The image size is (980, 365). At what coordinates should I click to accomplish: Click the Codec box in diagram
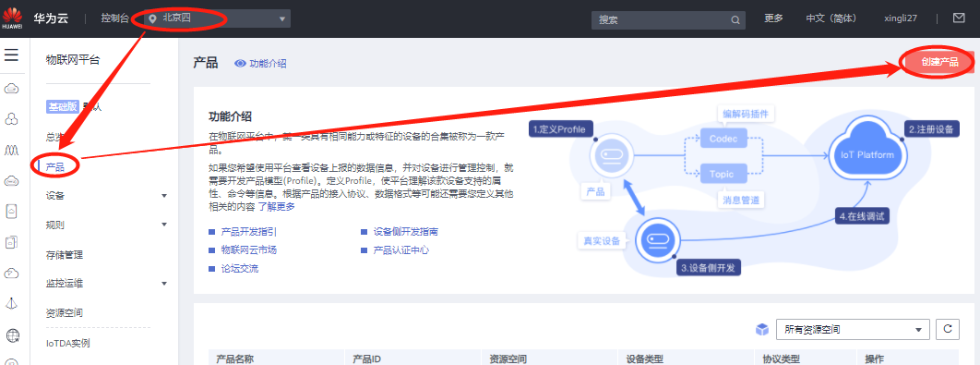click(x=723, y=139)
